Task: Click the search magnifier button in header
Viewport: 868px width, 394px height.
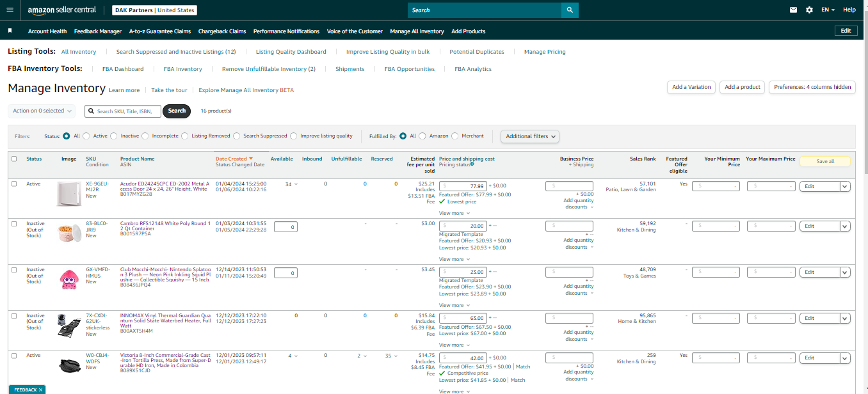Action: tap(570, 10)
